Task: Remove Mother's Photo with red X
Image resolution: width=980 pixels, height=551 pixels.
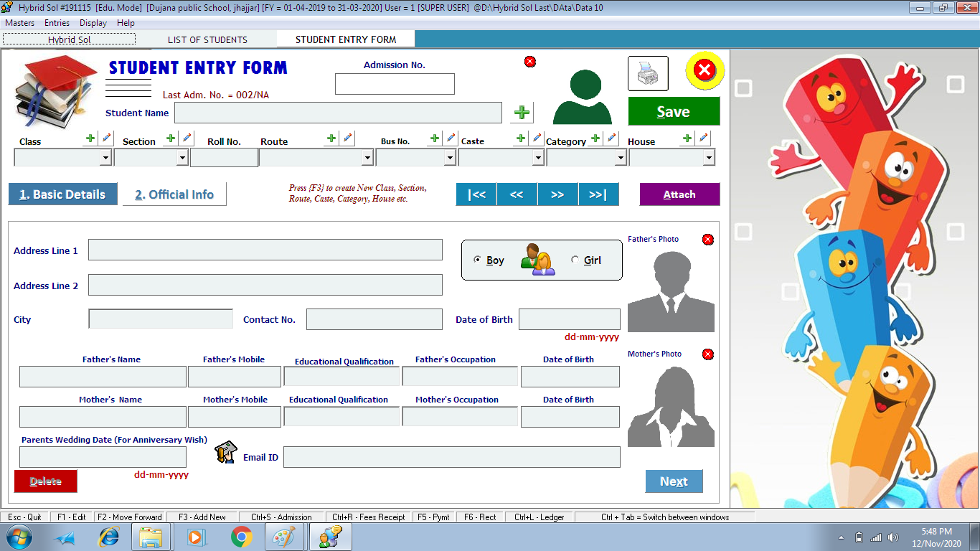Action: click(x=708, y=354)
